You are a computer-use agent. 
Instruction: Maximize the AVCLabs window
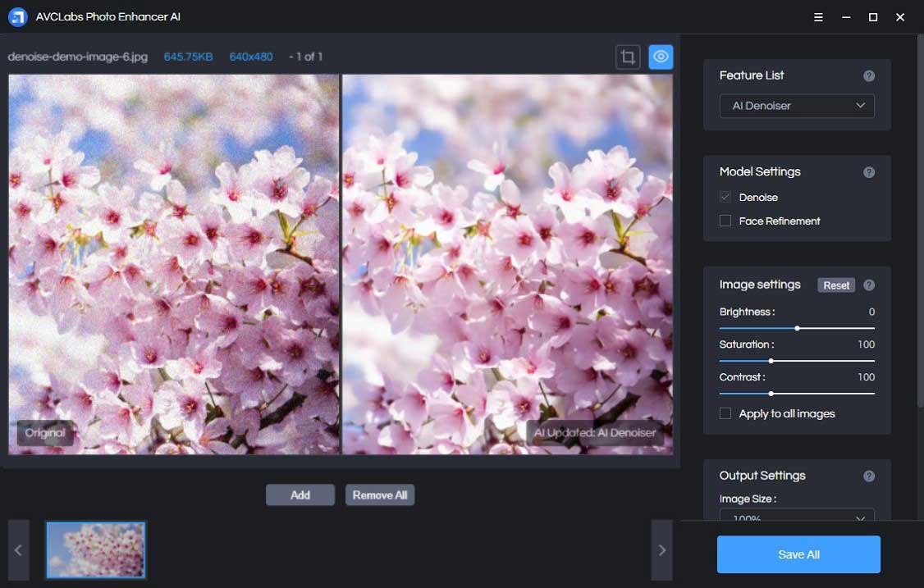(873, 17)
